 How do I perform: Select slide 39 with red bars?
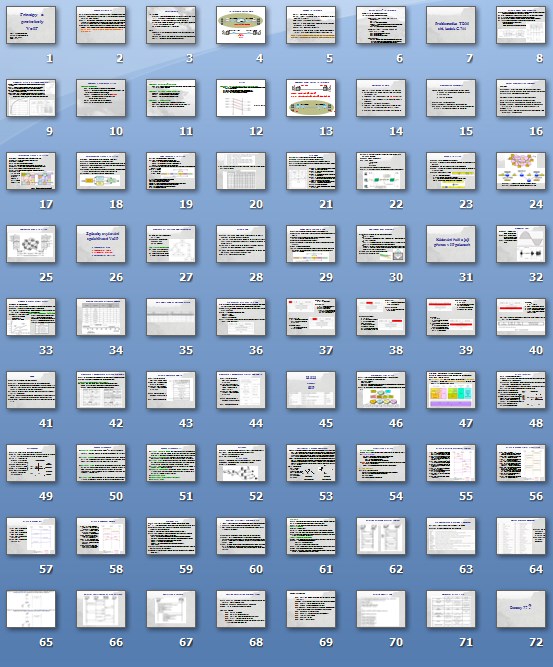point(451,317)
